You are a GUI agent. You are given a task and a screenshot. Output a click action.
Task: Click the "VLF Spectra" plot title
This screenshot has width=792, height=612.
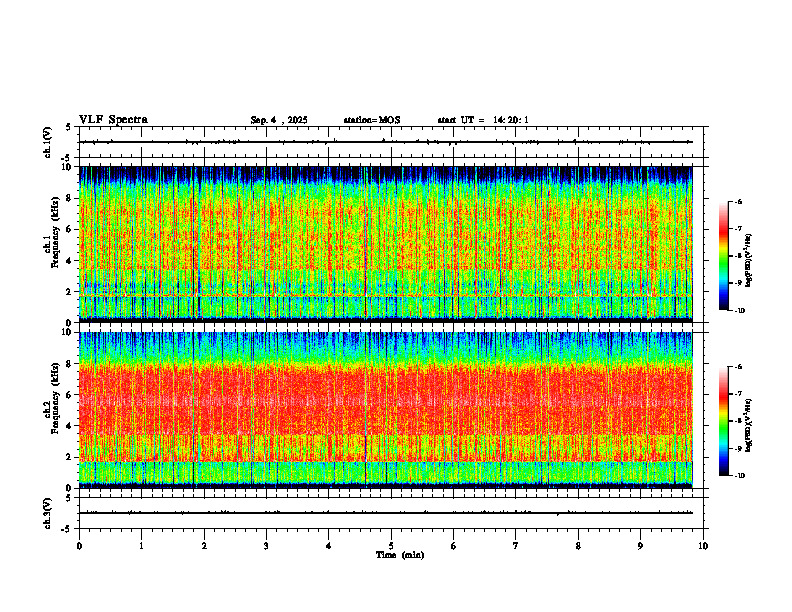pos(113,120)
